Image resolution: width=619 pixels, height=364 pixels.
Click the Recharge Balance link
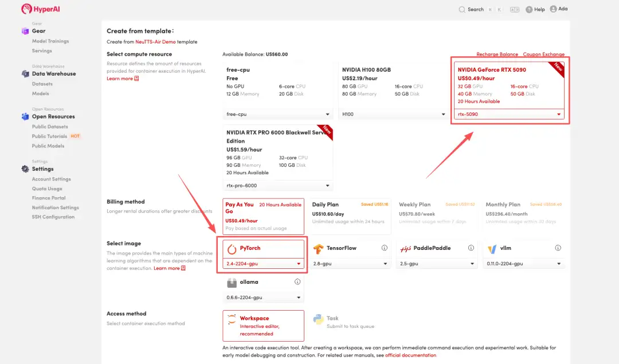pyautogui.click(x=497, y=54)
